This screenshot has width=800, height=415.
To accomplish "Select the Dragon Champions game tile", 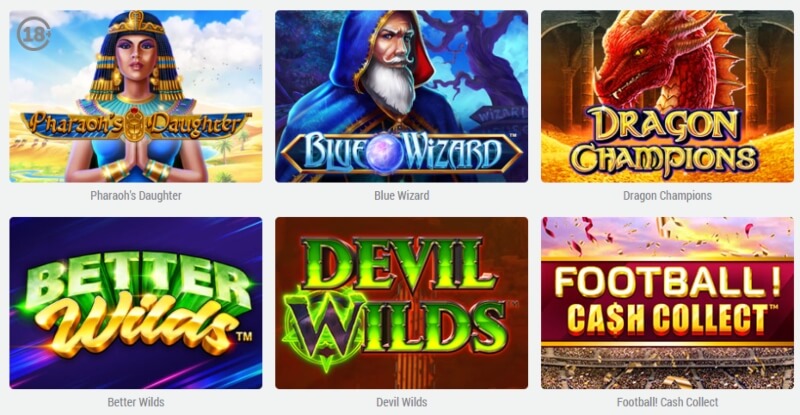I will (667, 96).
